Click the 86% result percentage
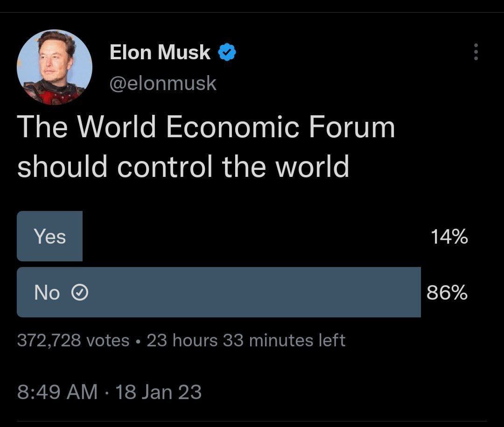The image size is (504, 427). [x=447, y=292]
